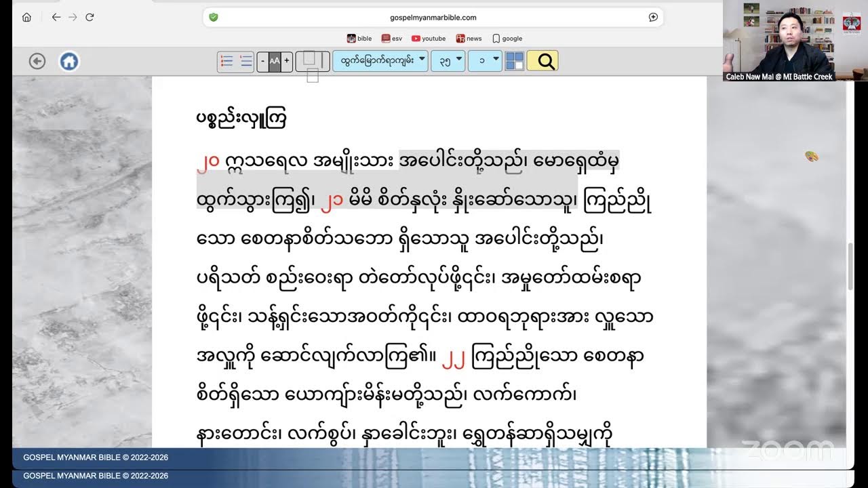Open the bible bookmark
This screenshot has width=868, height=488.
click(359, 39)
